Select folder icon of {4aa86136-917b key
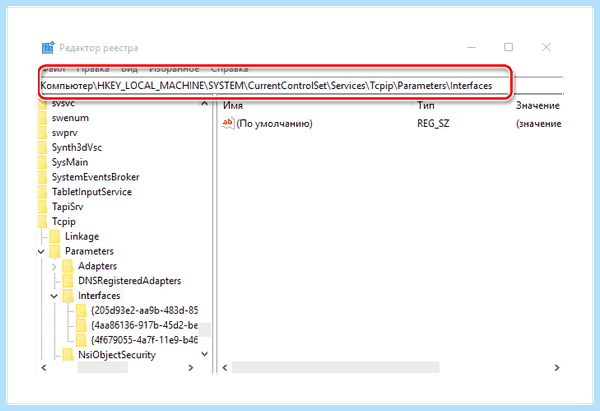600x411 pixels. (x=81, y=325)
